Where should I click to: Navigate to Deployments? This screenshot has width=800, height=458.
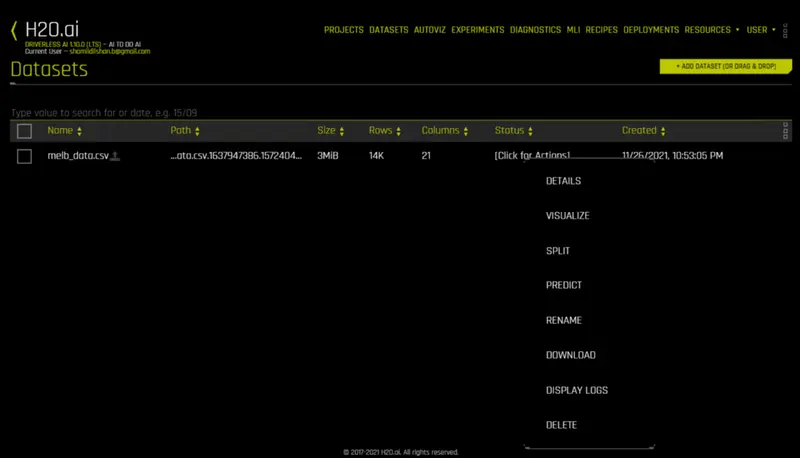click(x=651, y=30)
